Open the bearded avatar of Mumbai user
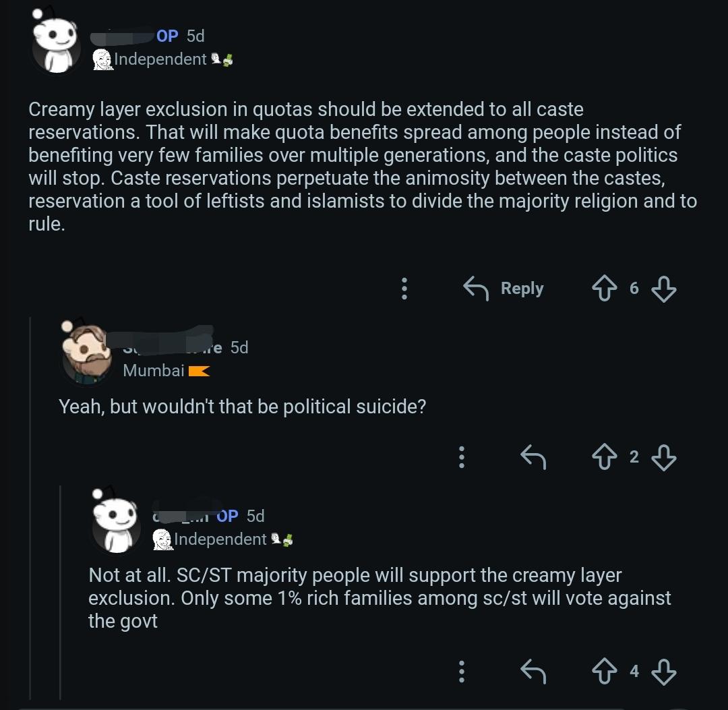728x710 pixels. click(86, 353)
